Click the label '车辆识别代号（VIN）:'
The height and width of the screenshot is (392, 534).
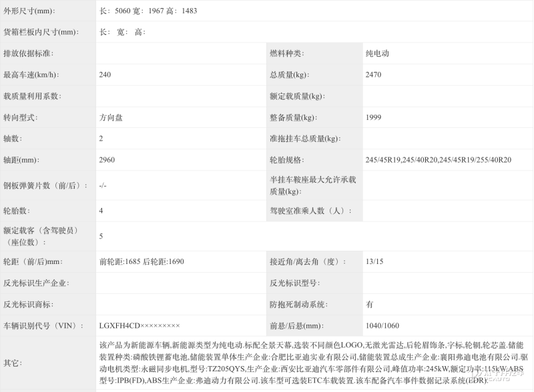[43, 326]
